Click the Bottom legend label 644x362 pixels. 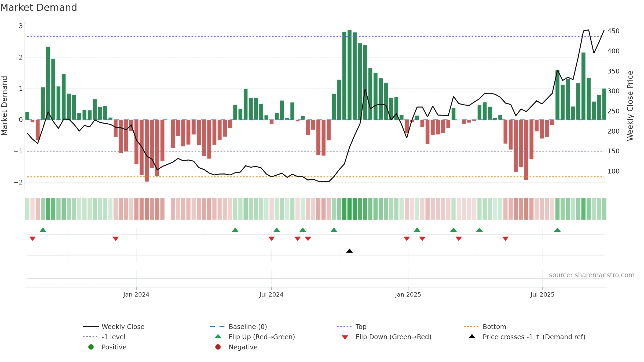[494, 327]
